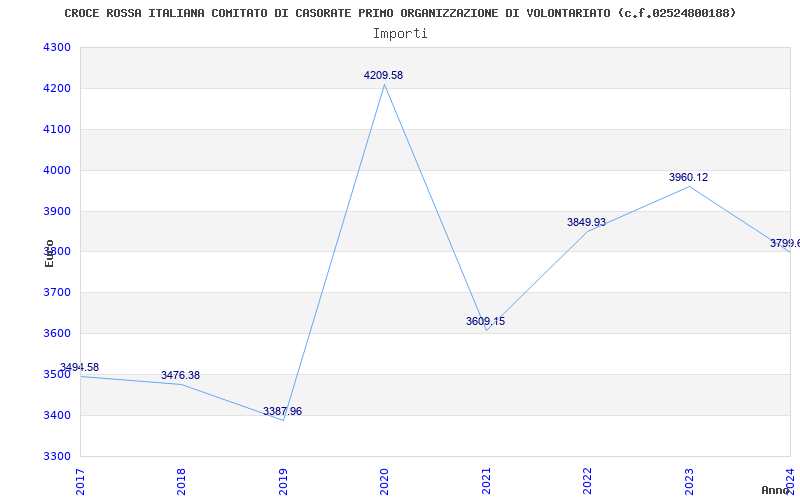Click the 3700 y-axis tick

[57, 292]
